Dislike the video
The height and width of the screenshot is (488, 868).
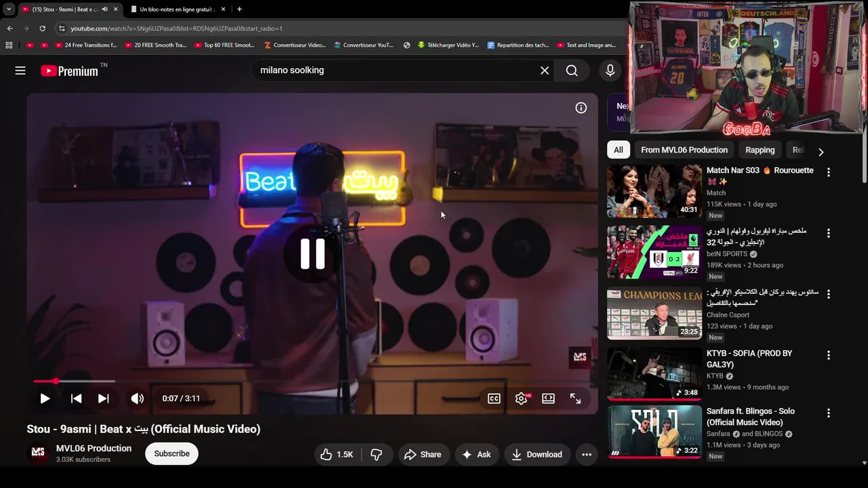376,454
